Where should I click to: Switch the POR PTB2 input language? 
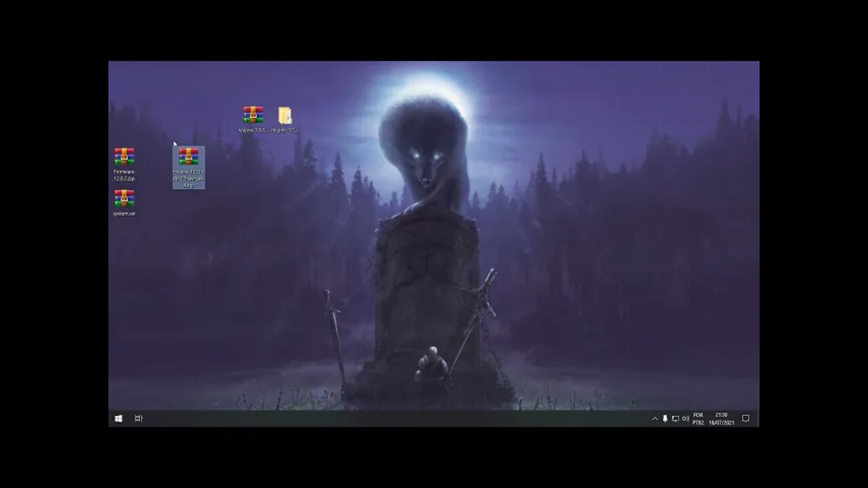(x=698, y=419)
